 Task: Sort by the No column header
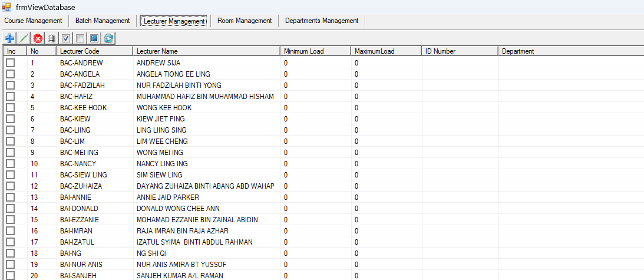[x=41, y=51]
